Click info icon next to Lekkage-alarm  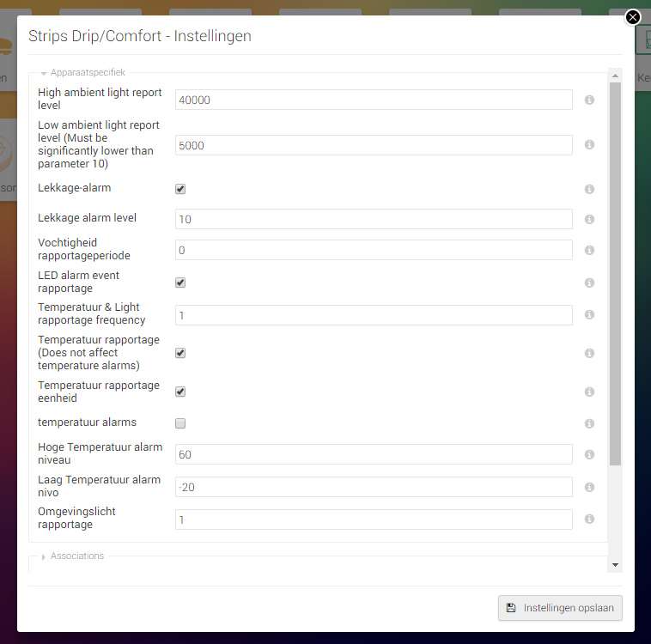(589, 189)
